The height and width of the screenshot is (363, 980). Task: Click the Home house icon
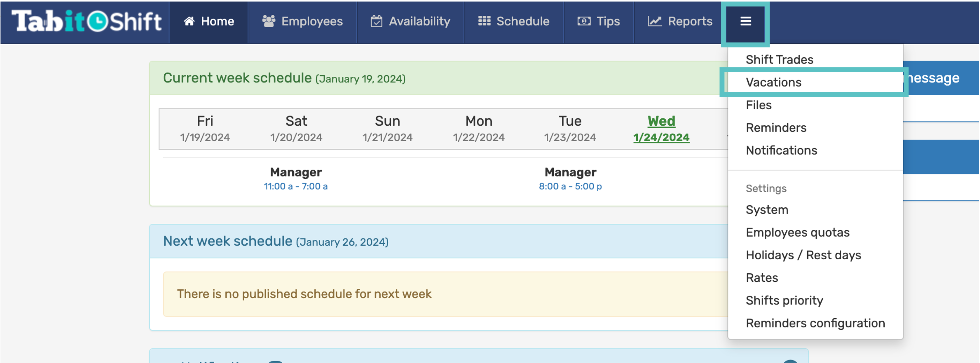(189, 21)
